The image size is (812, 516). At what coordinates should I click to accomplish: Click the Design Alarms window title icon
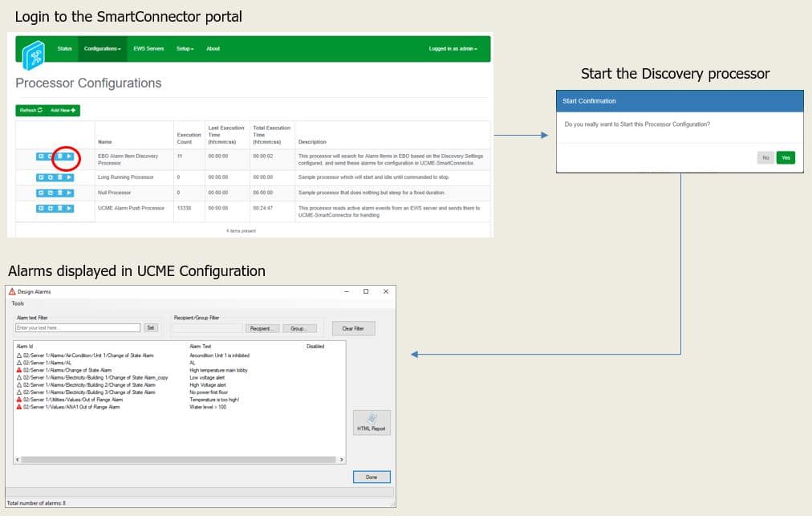(12, 291)
